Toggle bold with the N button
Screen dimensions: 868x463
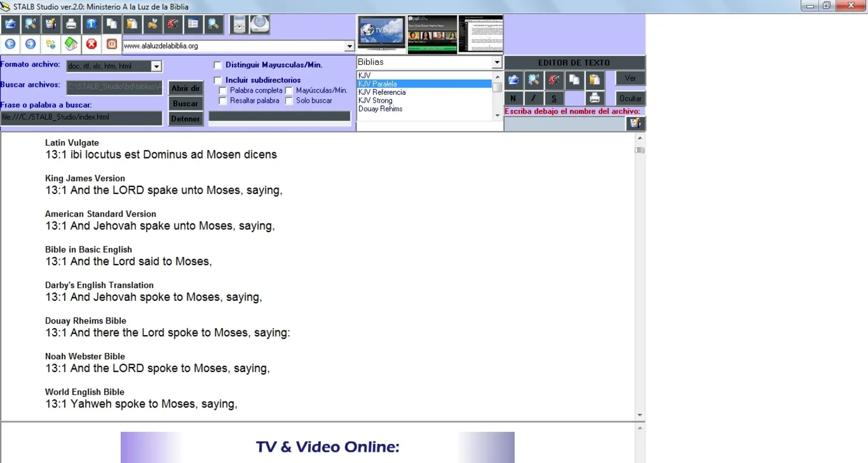point(513,98)
